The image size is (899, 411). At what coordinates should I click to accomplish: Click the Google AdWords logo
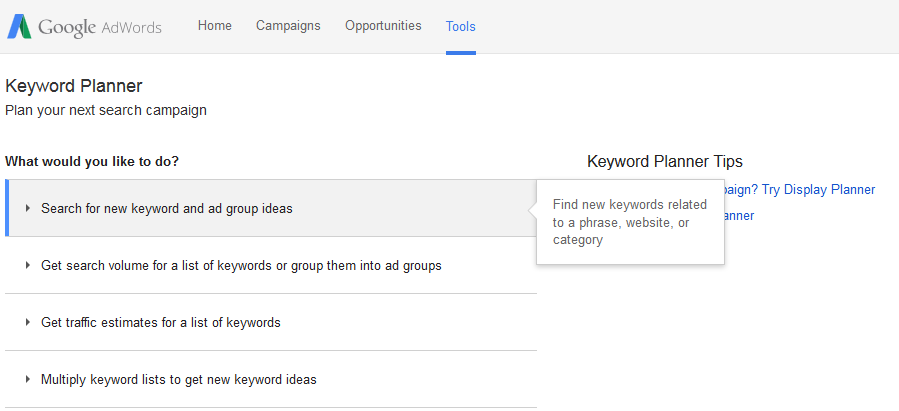click(x=84, y=26)
